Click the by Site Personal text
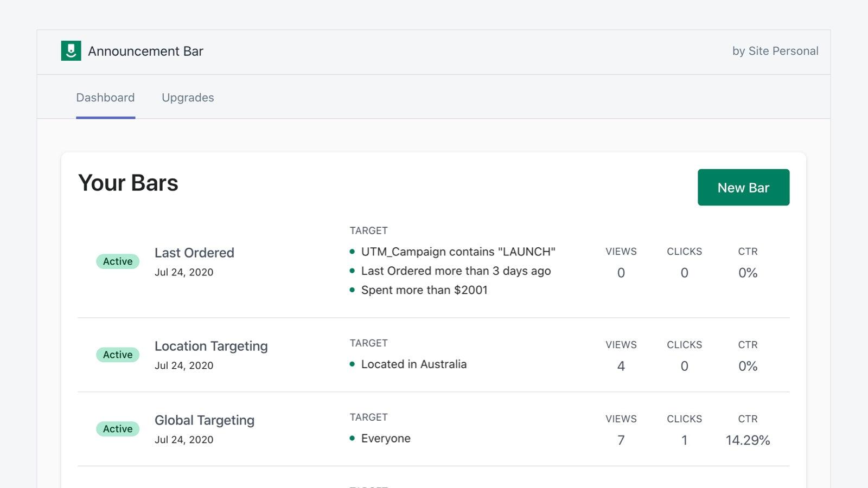The image size is (868, 488). click(x=775, y=51)
